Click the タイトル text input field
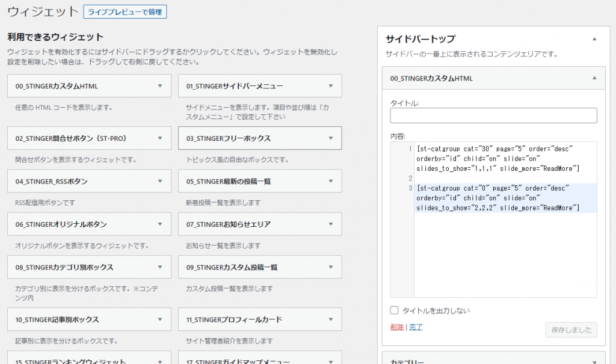 pos(493,116)
